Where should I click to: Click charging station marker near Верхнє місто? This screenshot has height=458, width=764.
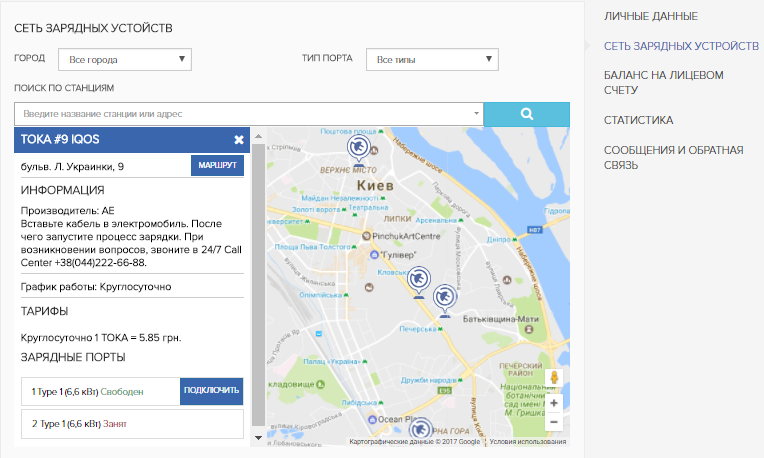point(355,150)
